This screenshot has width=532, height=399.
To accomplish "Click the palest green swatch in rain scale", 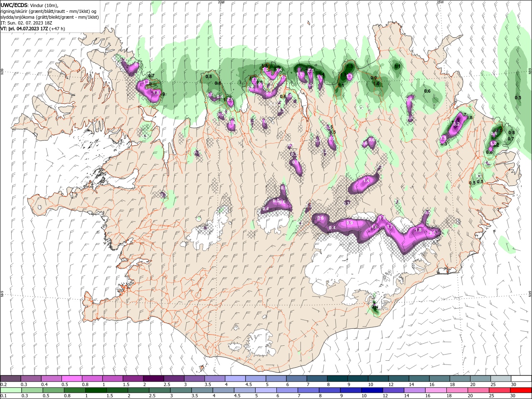I will point(10,390).
